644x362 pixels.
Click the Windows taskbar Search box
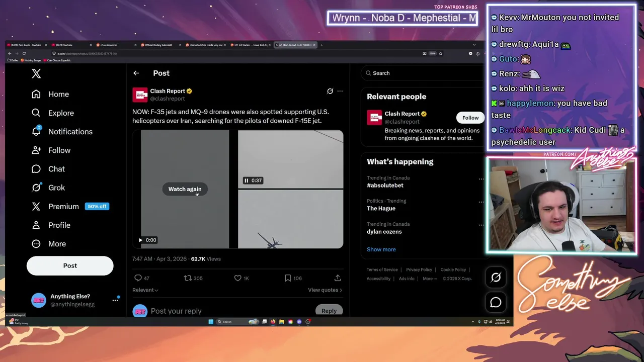point(237,322)
